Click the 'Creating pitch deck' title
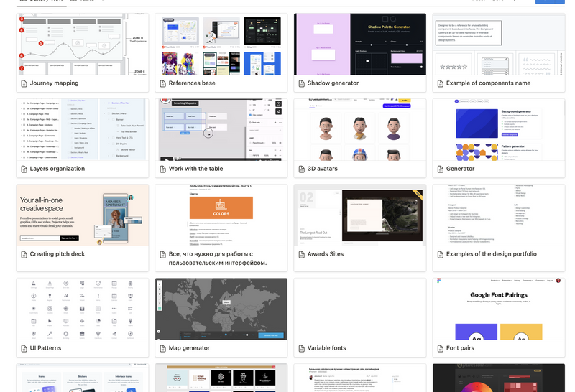The height and width of the screenshot is (392, 575). 57,254
